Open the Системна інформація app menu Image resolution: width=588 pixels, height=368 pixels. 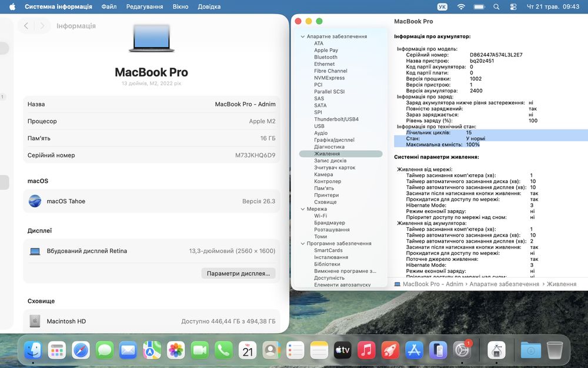tap(58, 6)
